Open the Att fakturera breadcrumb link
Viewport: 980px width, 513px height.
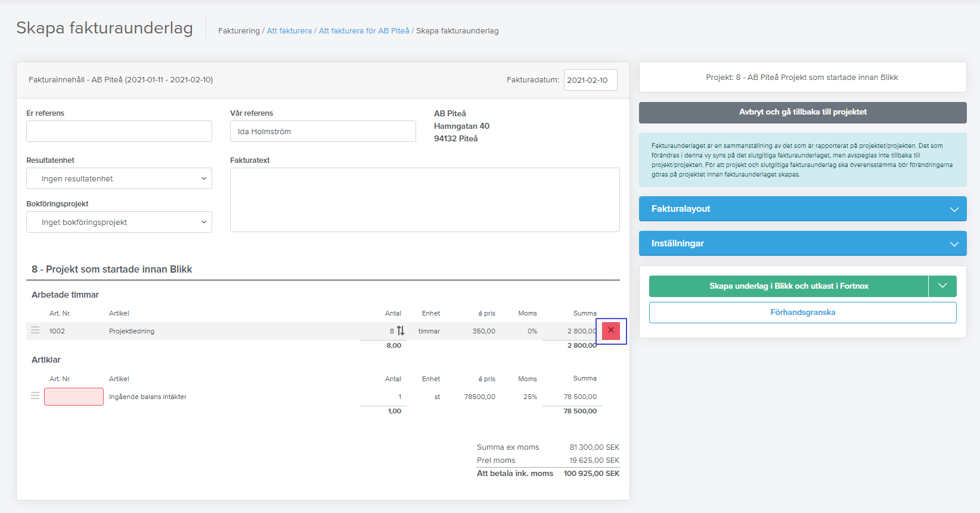[289, 31]
